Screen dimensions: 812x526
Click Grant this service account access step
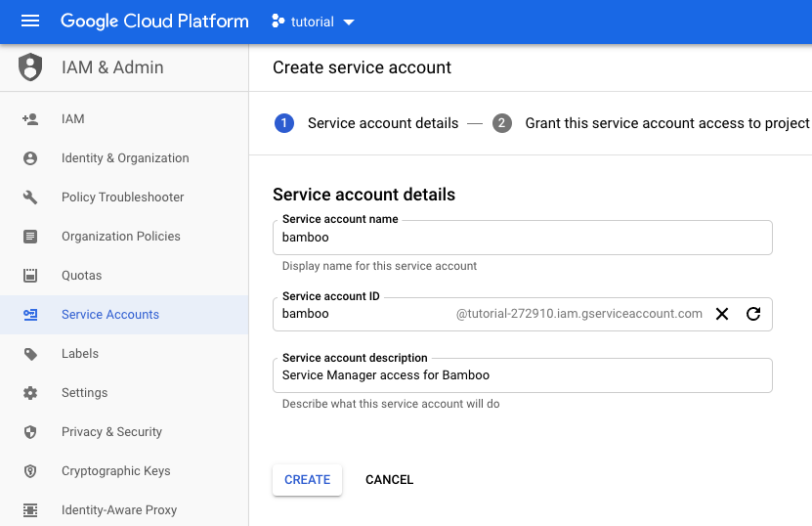point(667,123)
